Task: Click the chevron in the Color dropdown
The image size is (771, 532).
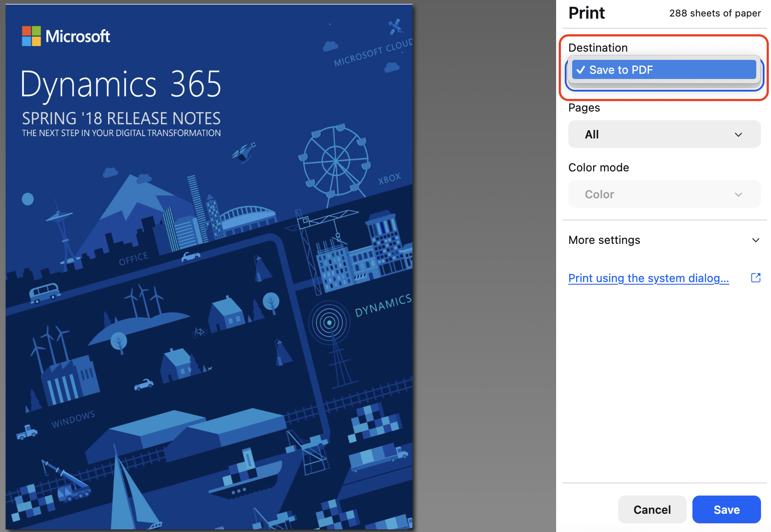Action: pos(738,194)
